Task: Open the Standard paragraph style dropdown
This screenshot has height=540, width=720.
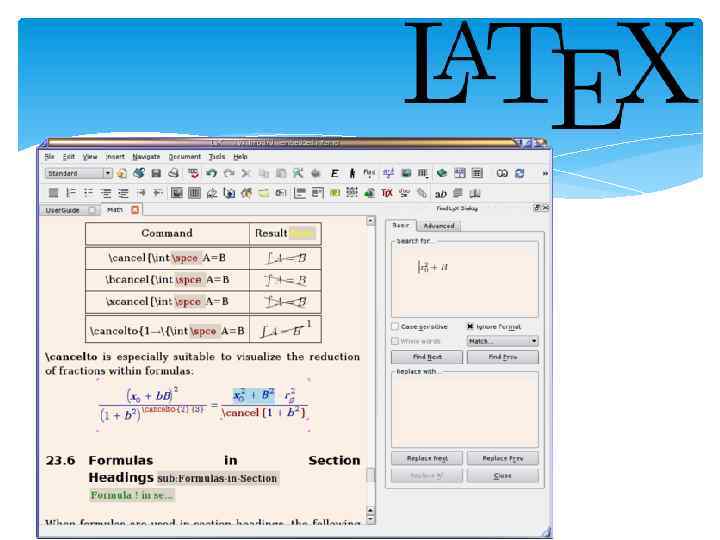Action: [79, 173]
